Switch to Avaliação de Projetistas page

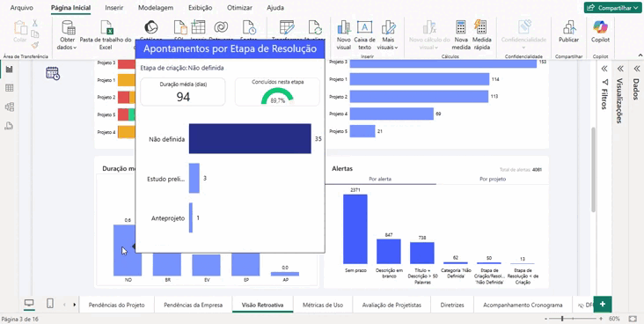click(392, 306)
